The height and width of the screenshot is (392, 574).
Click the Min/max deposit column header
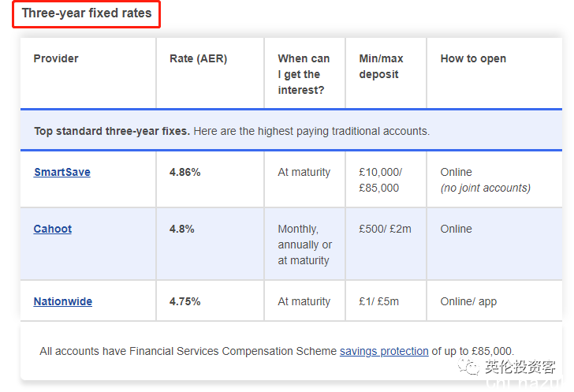(381, 66)
